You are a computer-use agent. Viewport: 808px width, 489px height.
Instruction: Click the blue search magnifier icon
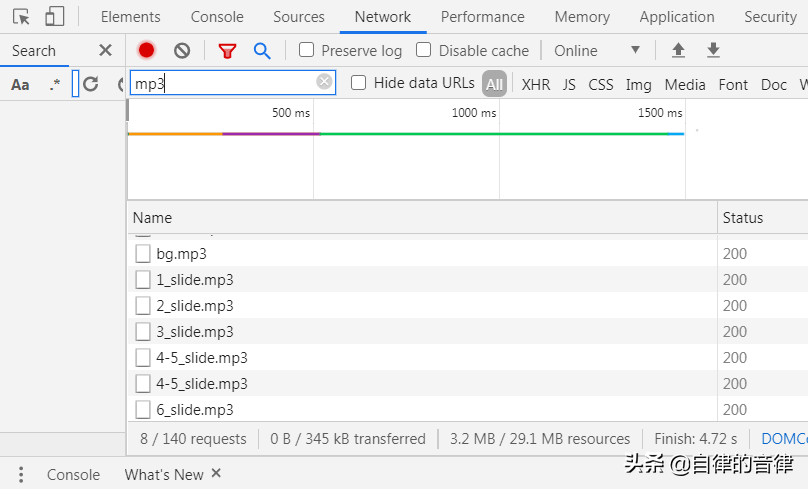pyautogui.click(x=262, y=51)
